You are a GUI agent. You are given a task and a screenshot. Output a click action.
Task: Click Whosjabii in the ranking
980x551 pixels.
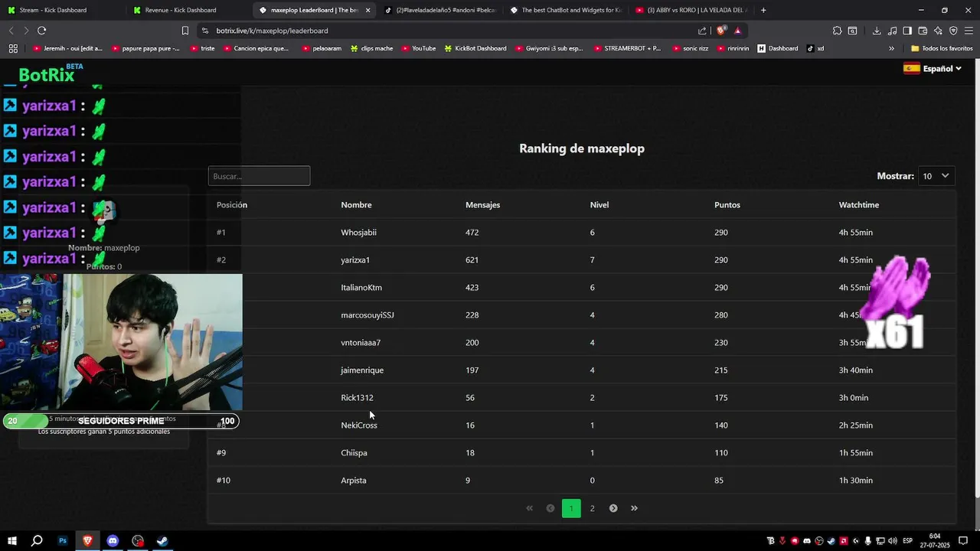click(358, 233)
